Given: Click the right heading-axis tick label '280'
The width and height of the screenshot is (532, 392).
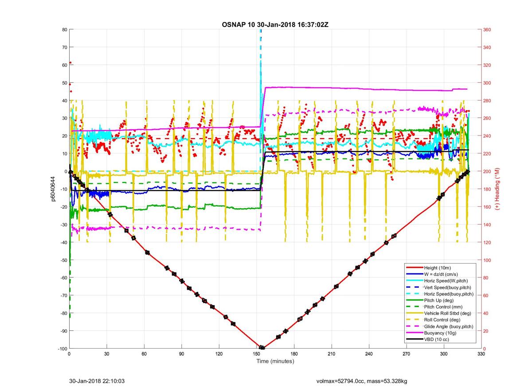Looking at the screenshot, I should 487,101.
